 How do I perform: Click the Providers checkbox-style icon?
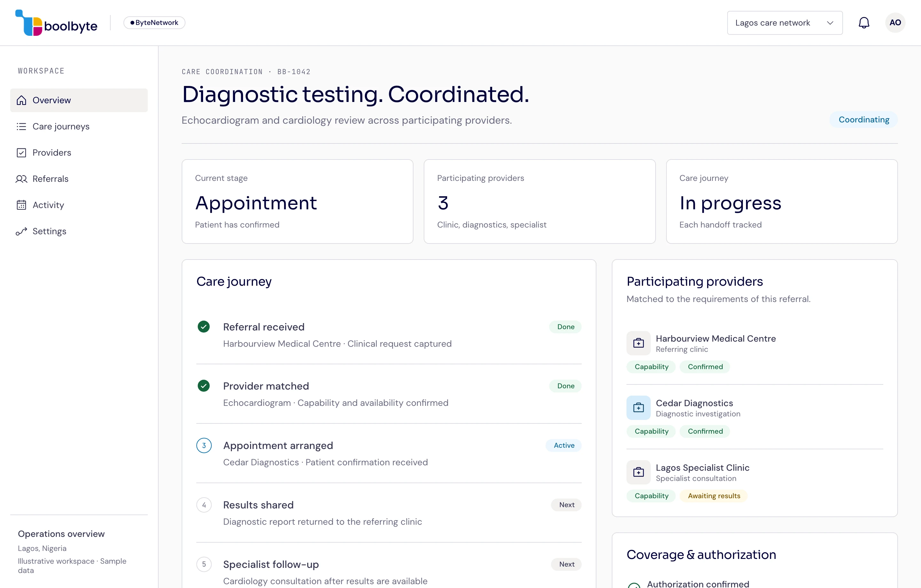[21, 152]
